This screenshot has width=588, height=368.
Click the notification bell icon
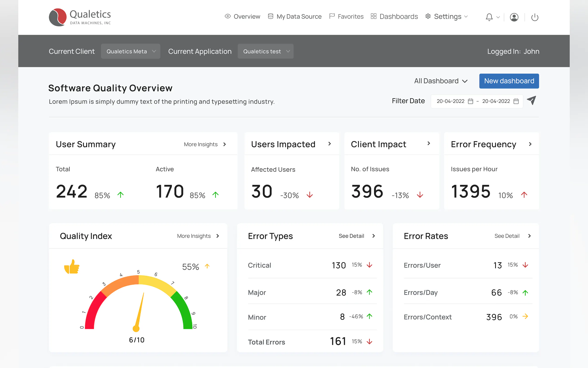click(489, 17)
